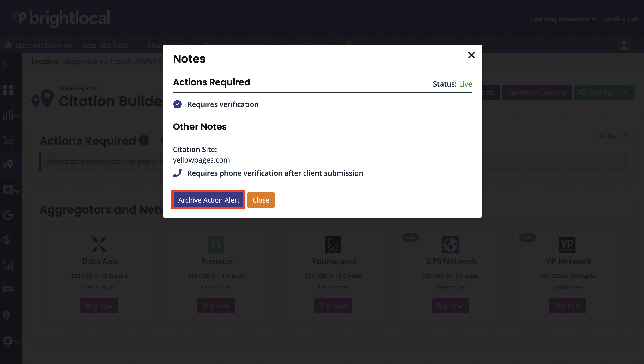
Task: Click the Requires verification badge icon
Action: coord(177,104)
